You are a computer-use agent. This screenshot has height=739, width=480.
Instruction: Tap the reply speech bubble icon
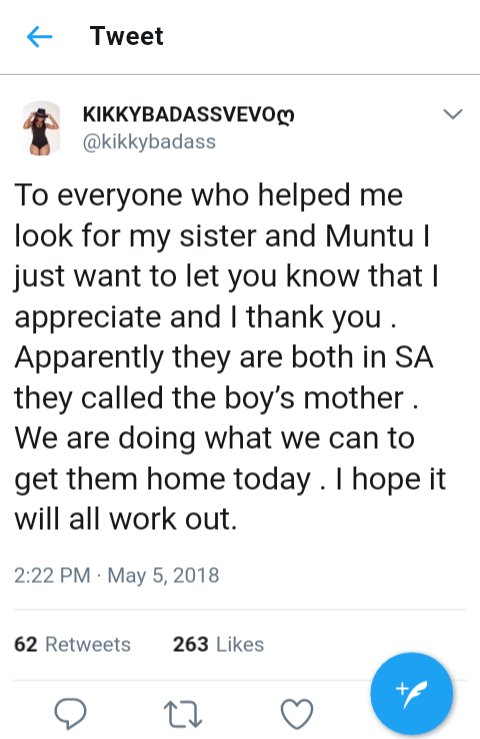coord(70,714)
